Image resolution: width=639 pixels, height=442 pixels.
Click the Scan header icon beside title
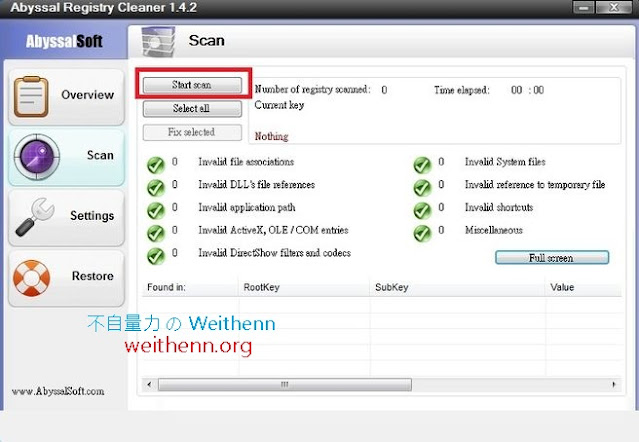(158, 41)
